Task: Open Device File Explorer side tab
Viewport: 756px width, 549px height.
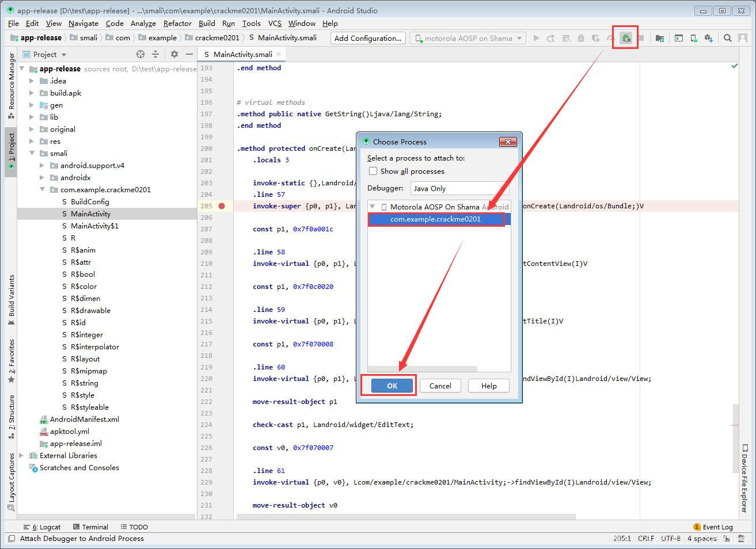Action: click(744, 478)
